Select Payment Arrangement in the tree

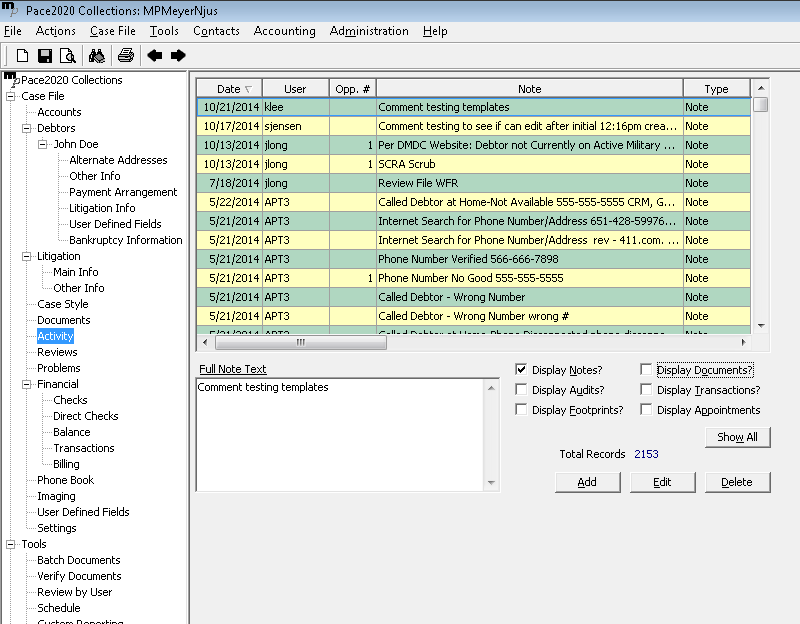point(123,192)
